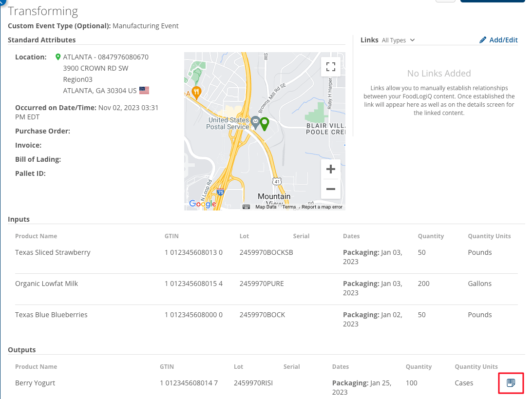Open map keyboard shortcuts icon
The width and height of the screenshot is (532, 399).
(x=247, y=207)
